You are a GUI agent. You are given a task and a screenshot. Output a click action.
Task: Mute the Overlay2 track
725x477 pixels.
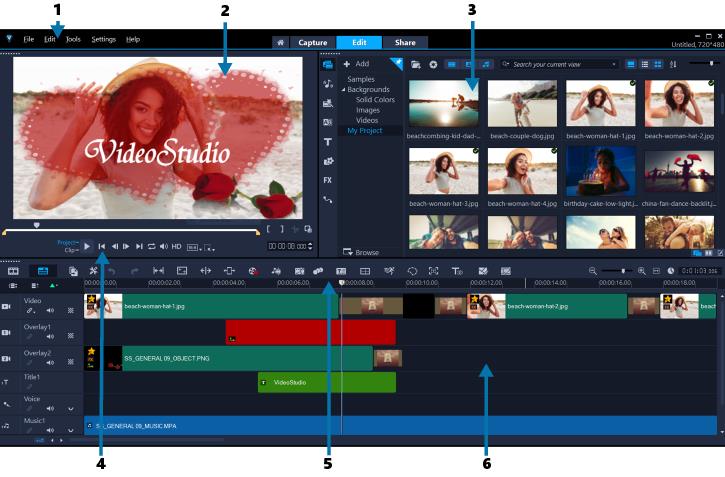click(50, 362)
